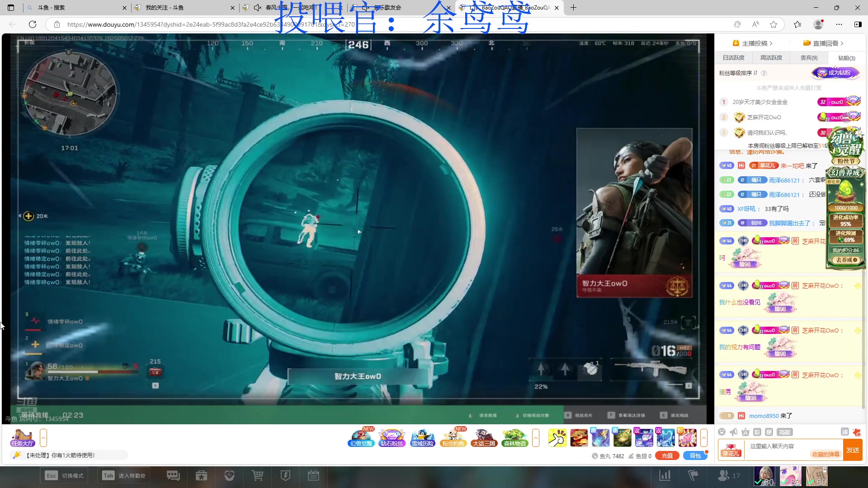Open 直播回看 chevron link
This screenshot has width=868, height=488.
pos(824,43)
